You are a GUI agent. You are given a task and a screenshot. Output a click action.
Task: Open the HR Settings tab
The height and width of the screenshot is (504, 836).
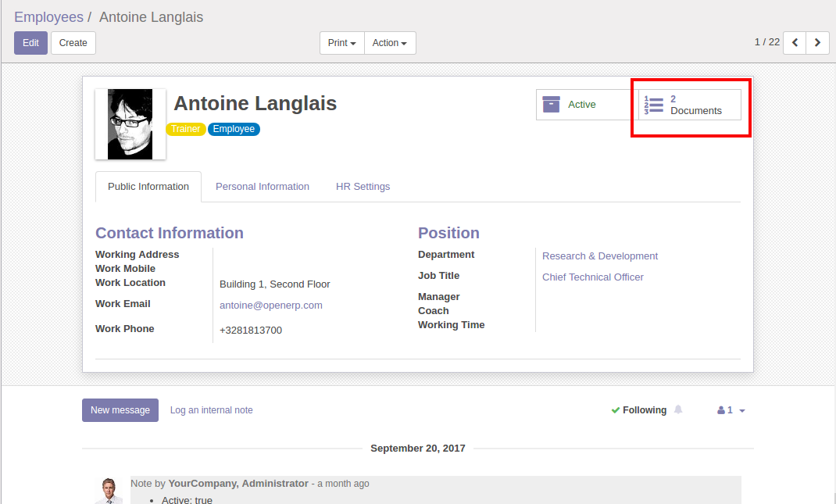pos(363,187)
